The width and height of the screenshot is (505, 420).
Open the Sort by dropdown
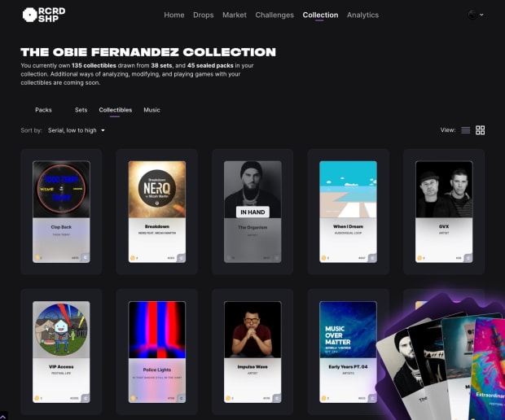click(77, 130)
